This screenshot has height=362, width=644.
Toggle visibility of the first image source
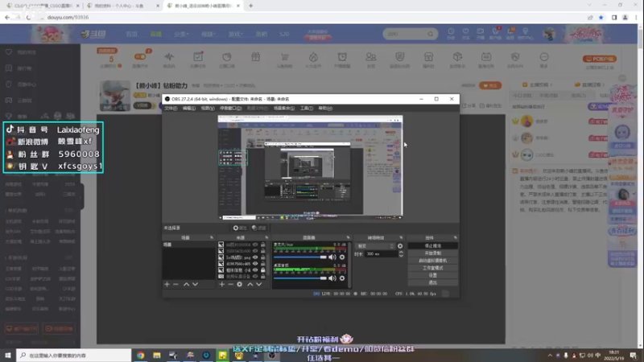point(255,245)
